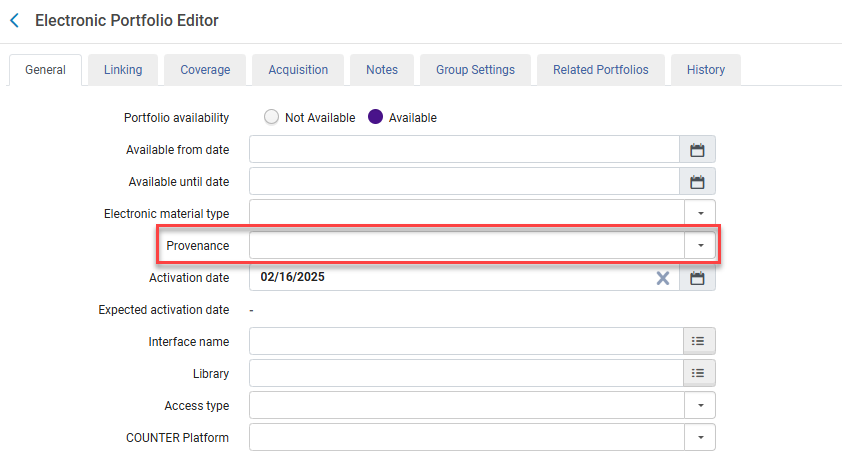Click the Expected activation date label
Screen dimensions: 842x471
(x=164, y=310)
